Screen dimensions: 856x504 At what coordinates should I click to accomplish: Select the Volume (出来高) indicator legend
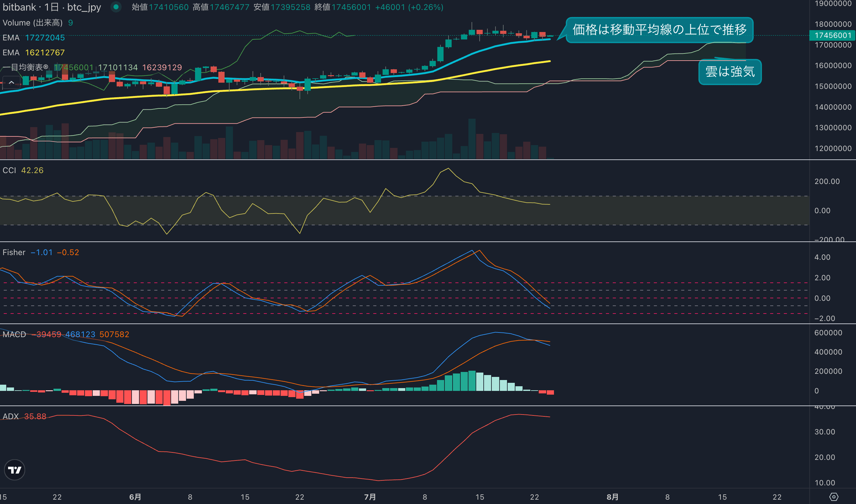click(x=33, y=23)
